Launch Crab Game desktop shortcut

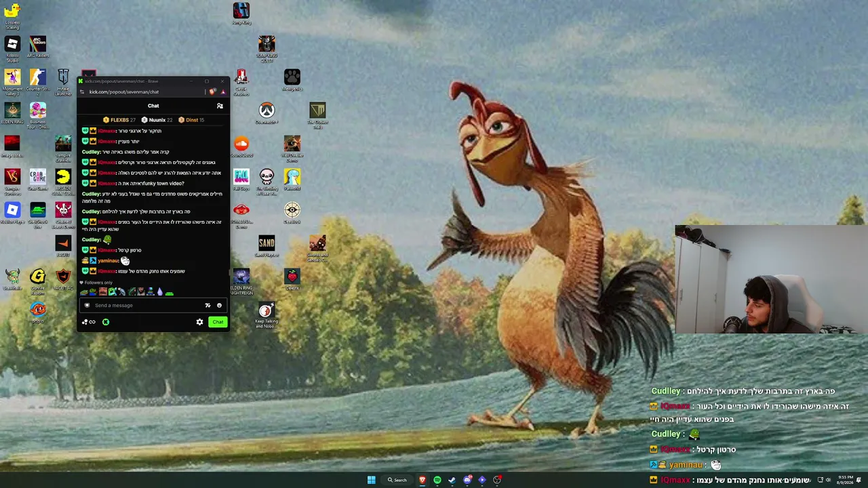click(37, 180)
